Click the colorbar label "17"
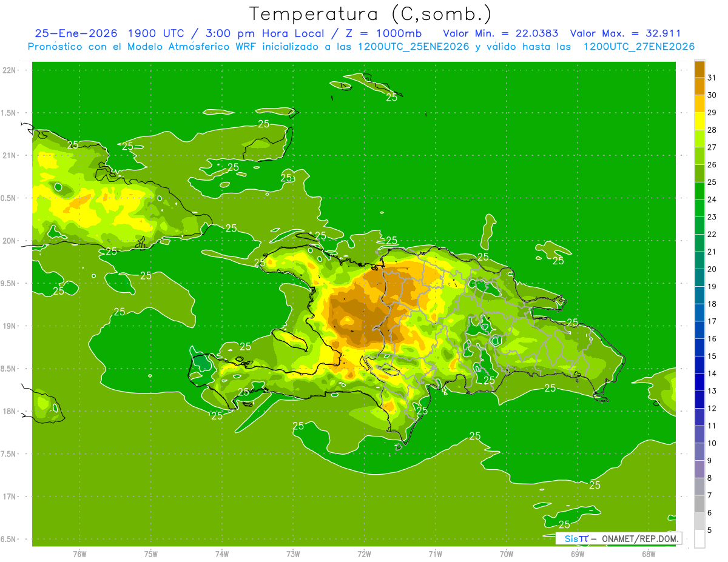 pyautogui.click(x=712, y=321)
